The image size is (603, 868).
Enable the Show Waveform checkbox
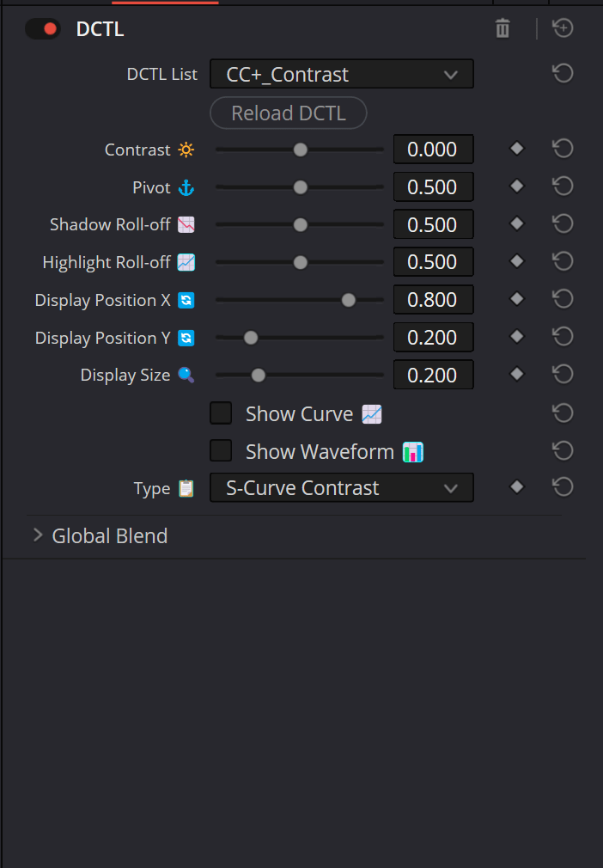(x=221, y=450)
